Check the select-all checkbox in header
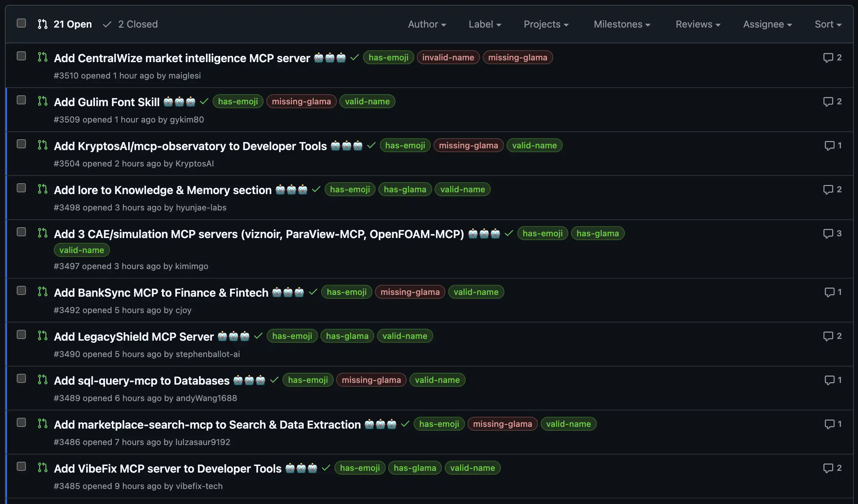The image size is (858, 504). pyautogui.click(x=21, y=23)
